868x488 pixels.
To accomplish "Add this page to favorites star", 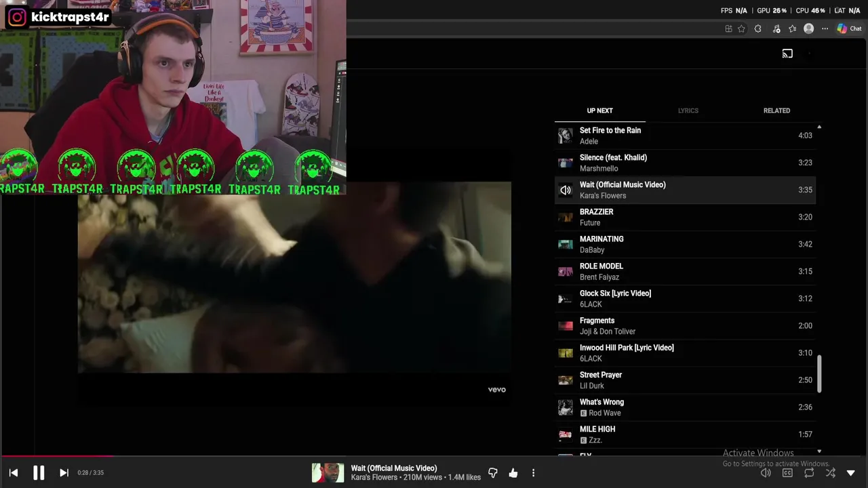I will coord(741,28).
